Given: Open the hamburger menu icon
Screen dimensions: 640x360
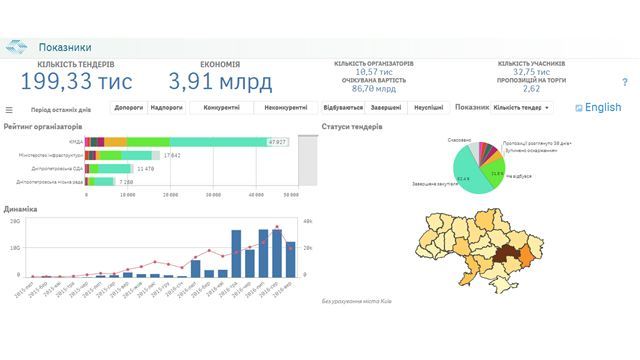Looking at the screenshot, I should point(9,110).
